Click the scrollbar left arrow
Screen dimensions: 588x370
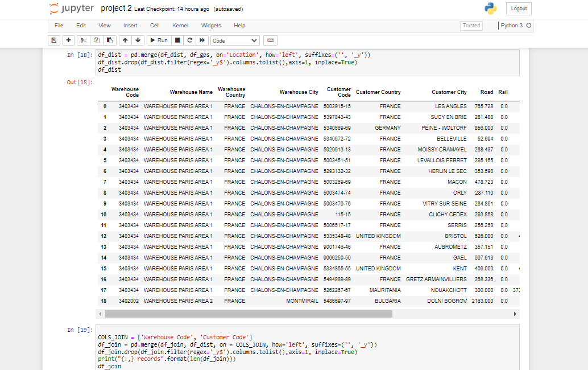point(100,314)
